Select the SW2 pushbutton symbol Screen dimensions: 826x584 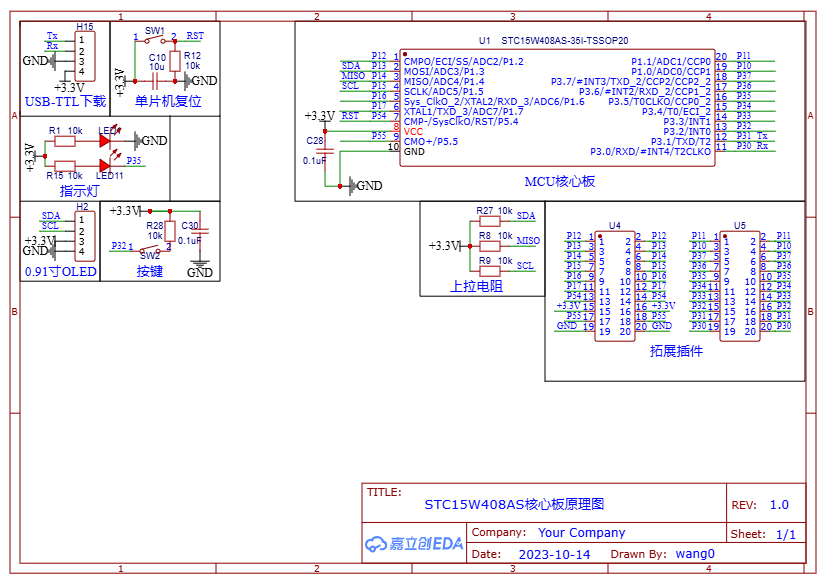pos(150,250)
